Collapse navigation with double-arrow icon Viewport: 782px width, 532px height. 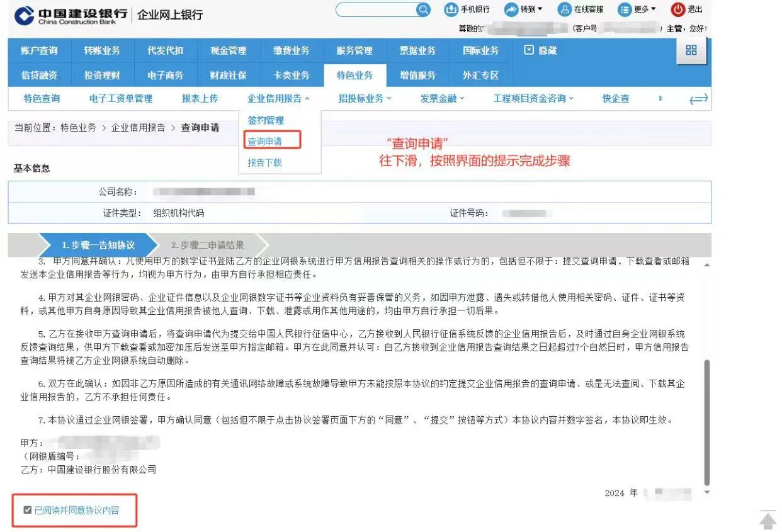[699, 98]
